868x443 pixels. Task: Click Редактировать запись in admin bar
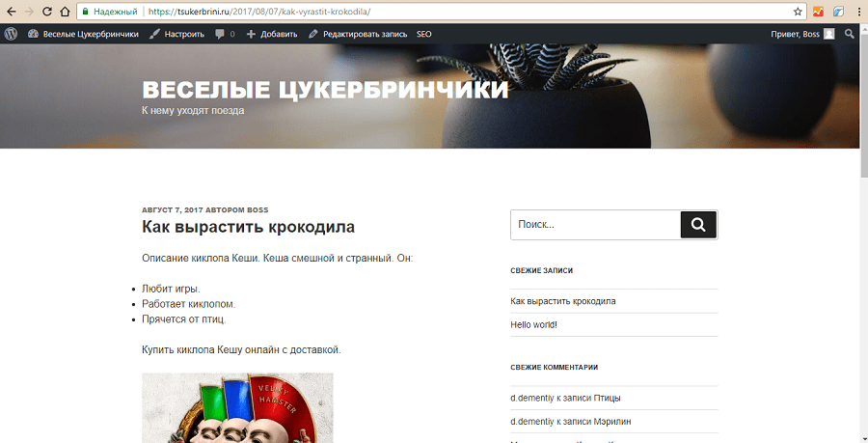(358, 34)
